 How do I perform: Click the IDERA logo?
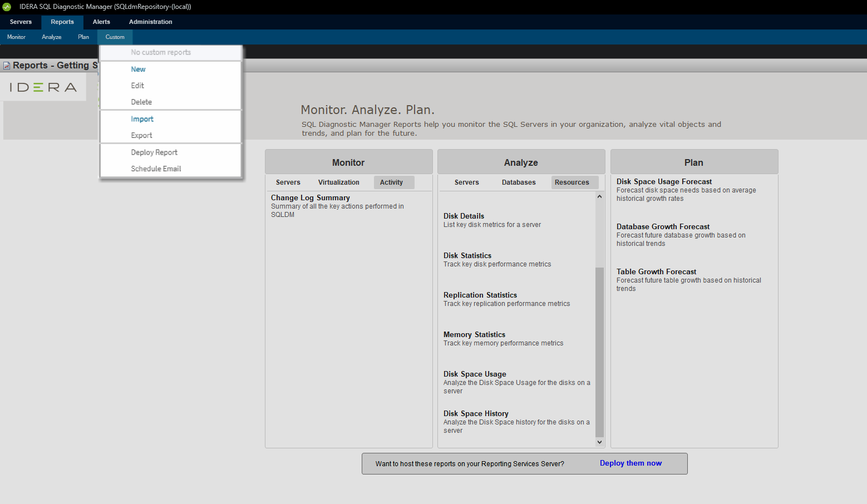coord(43,87)
